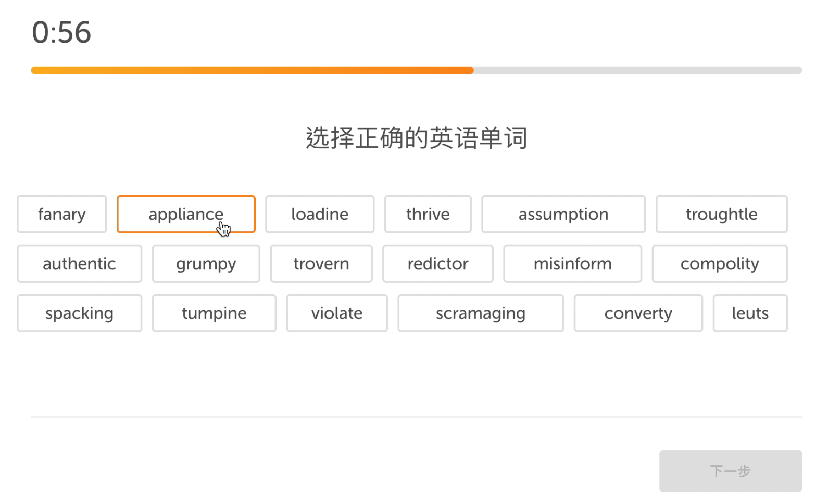This screenshot has width=828, height=504.
Task: Select the word 'fanary'
Action: click(62, 214)
